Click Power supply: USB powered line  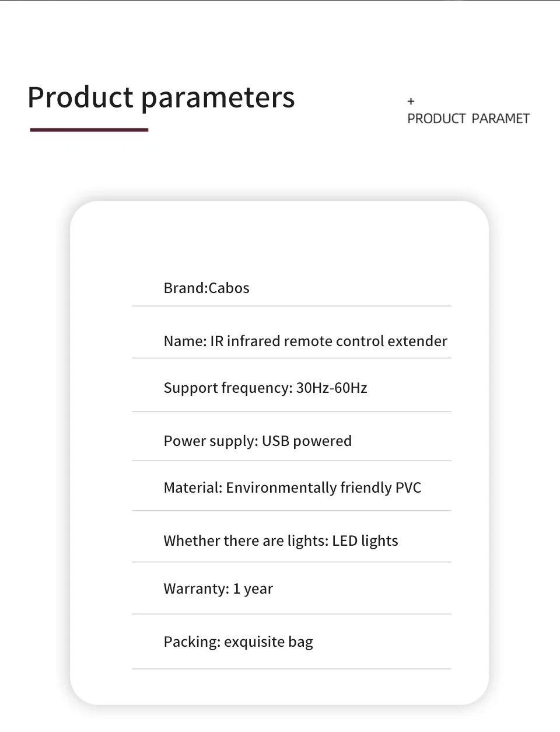click(258, 441)
